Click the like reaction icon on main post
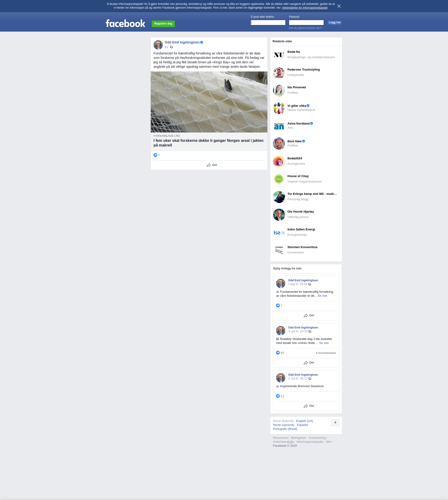The image size is (448, 500). [x=155, y=155]
